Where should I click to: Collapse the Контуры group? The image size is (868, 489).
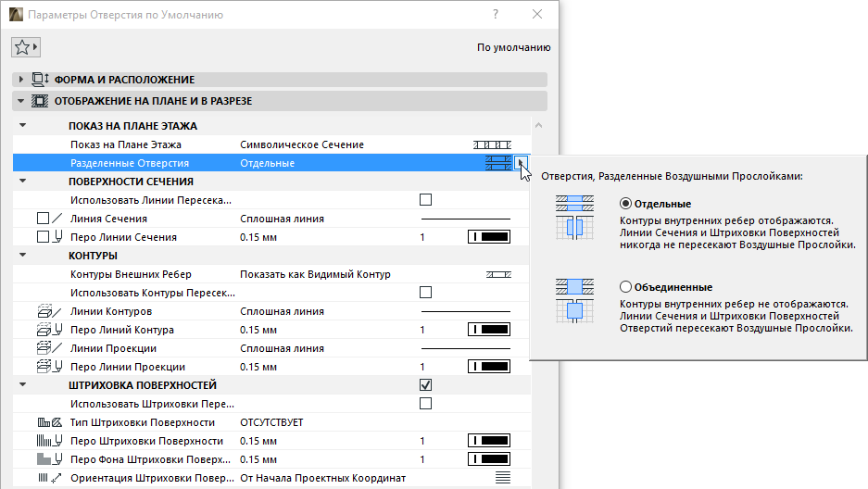pyautogui.click(x=23, y=255)
